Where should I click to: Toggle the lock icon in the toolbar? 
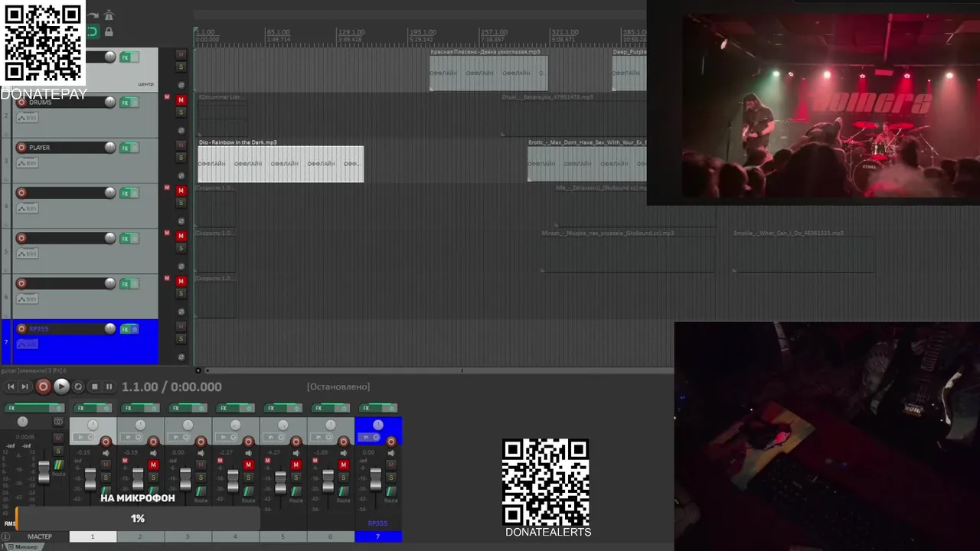[109, 31]
